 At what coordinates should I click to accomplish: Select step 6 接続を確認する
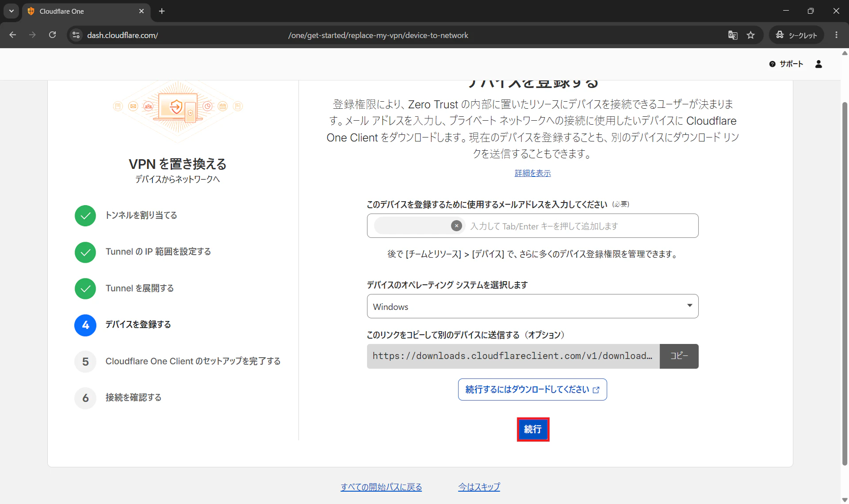click(x=133, y=397)
